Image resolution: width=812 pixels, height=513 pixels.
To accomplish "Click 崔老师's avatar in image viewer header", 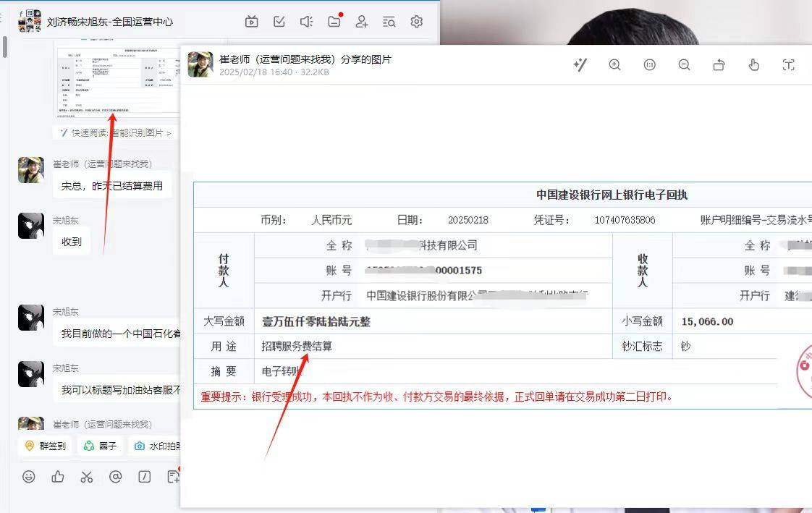I will (200, 64).
